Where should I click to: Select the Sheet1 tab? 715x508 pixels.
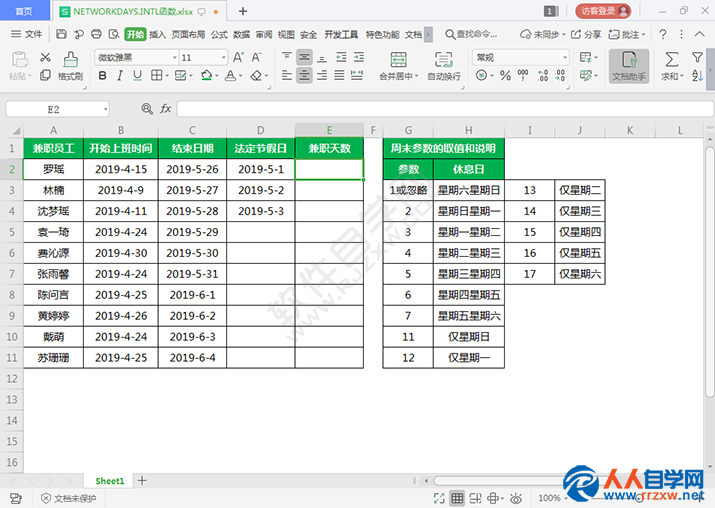109,481
